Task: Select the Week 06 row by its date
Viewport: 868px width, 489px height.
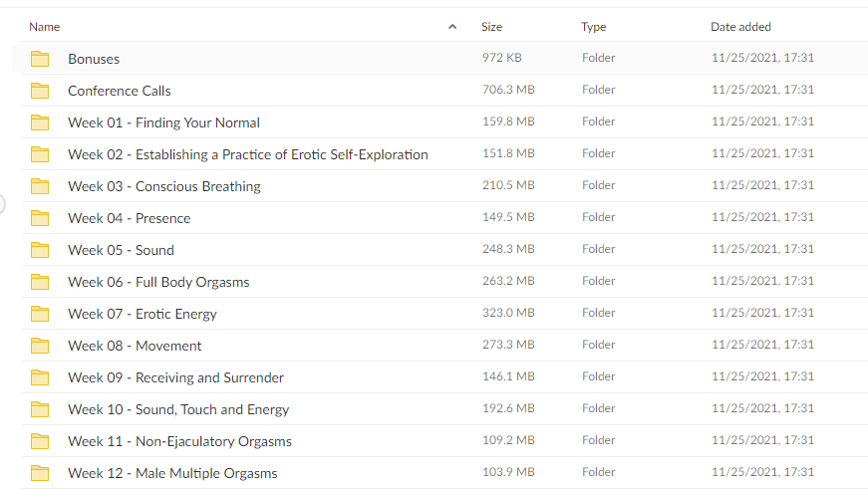Action: point(762,281)
